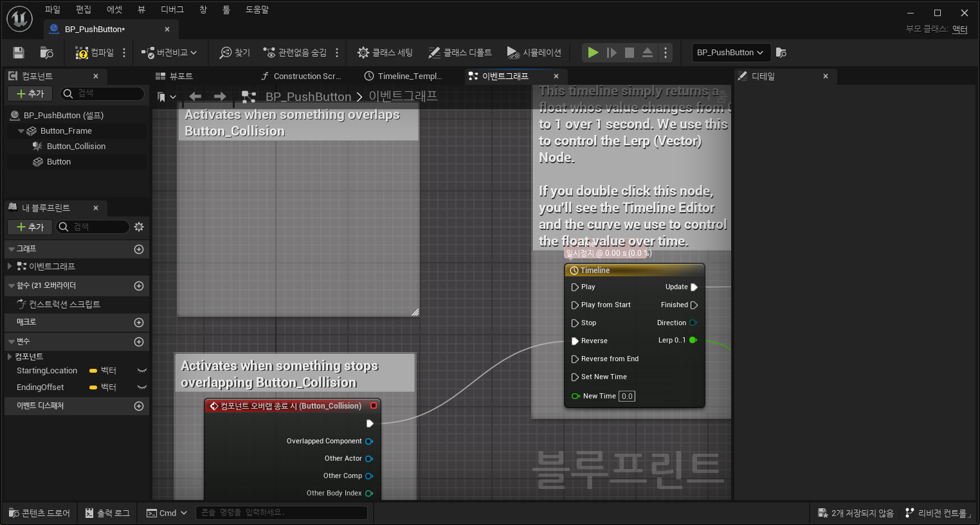Click the browse-to-asset icon in the toolbar
Viewport: 980px width, 525px height.
click(x=46, y=53)
